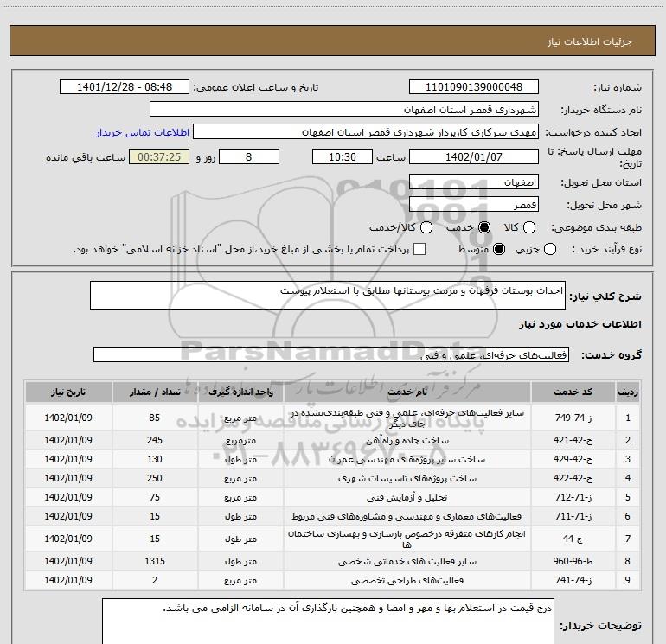Viewport: 666px width, 644px height.
Task: Select the کالا radio button
Action: (528, 227)
